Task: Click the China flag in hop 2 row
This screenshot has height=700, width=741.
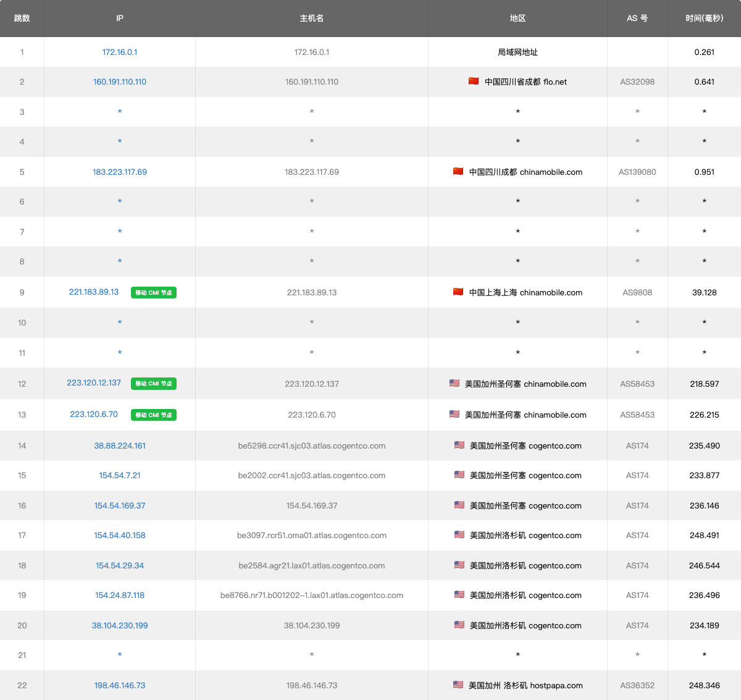Action: point(474,81)
